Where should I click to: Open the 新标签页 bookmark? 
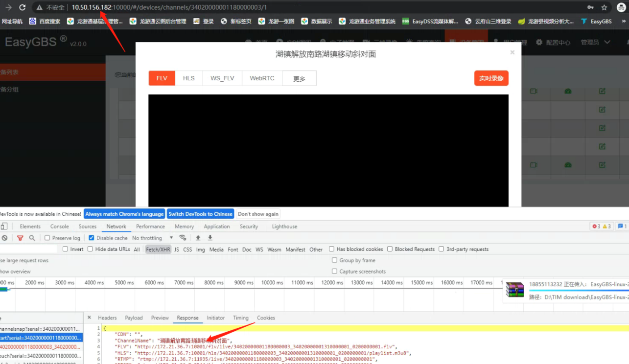[x=236, y=22]
